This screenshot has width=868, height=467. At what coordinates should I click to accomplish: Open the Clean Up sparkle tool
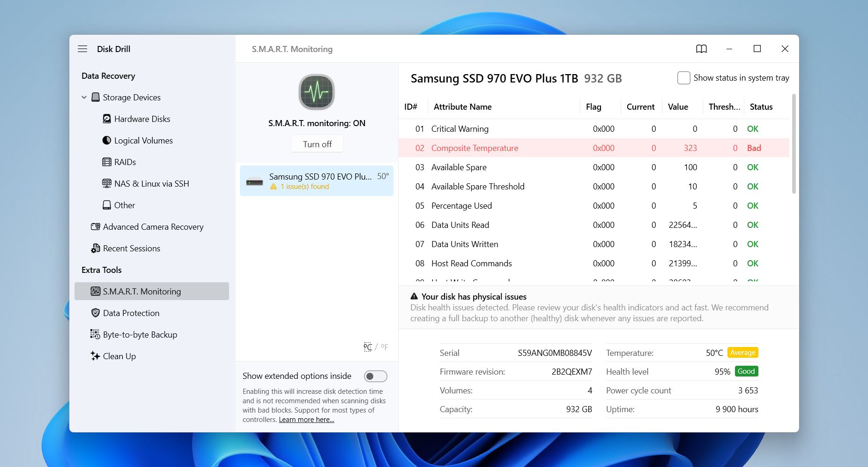pyautogui.click(x=96, y=356)
